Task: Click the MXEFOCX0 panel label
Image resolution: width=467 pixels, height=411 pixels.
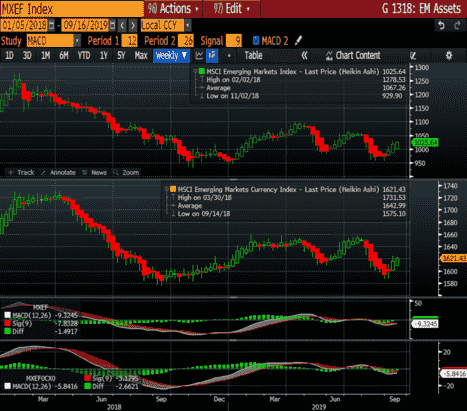Action: click(x=41, y=378)
